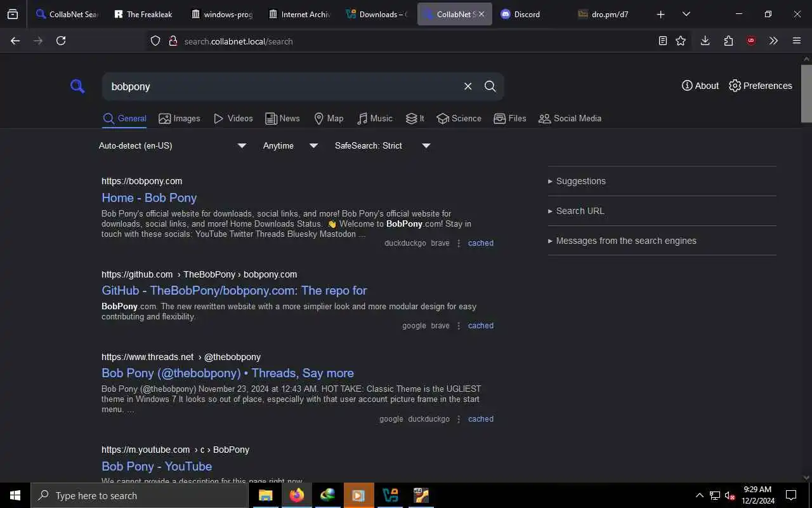Open options dots for GitHub result
Image resolution: width=812 pixels, height=508 pixels.
tap(459, 326)
